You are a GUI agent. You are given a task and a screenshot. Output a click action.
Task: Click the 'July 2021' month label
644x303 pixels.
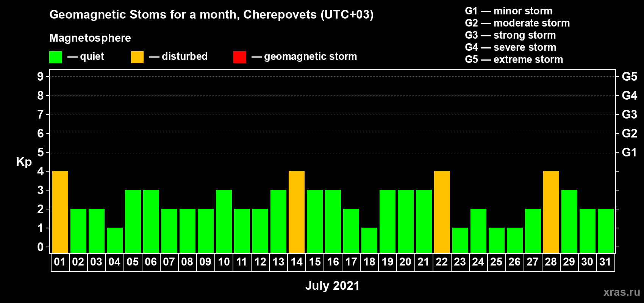coord(332,286)
